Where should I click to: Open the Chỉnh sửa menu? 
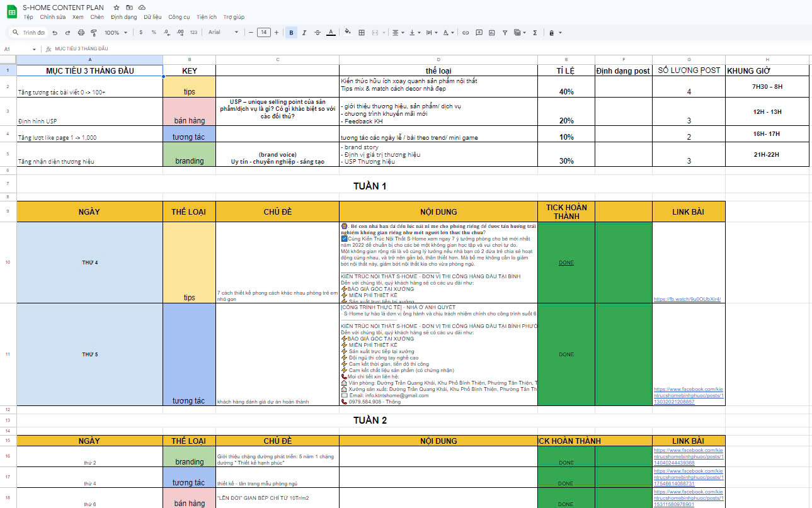point(52,17)
